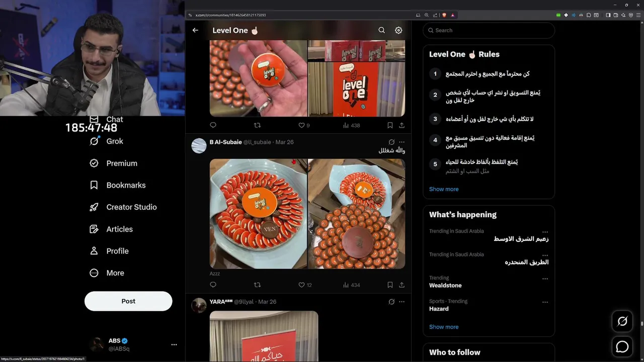Share the B Al-Subaie post

(401, 285)
